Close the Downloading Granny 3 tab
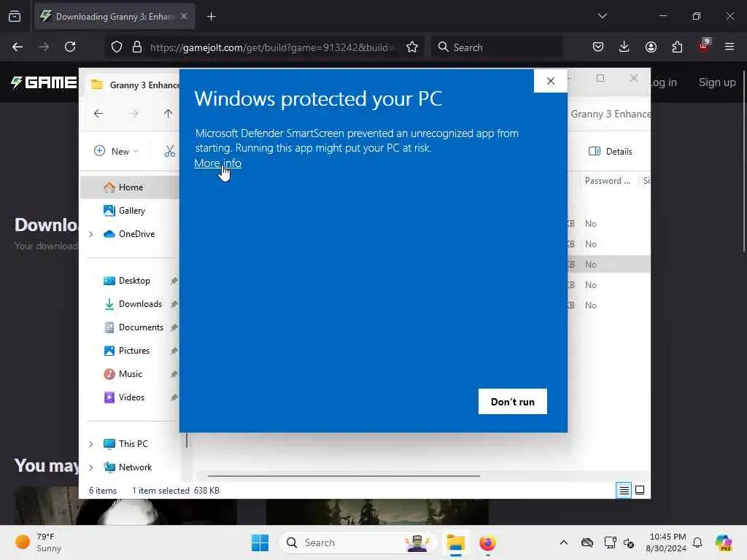747x560 pixels. (184, 17)
